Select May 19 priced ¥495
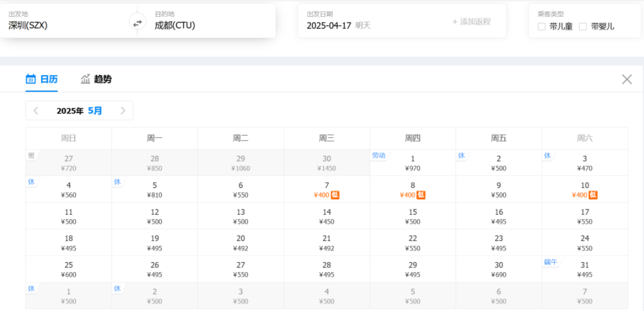Image resolution: width=644 pixels, height=311 pixels. click(x=155, y=242)
